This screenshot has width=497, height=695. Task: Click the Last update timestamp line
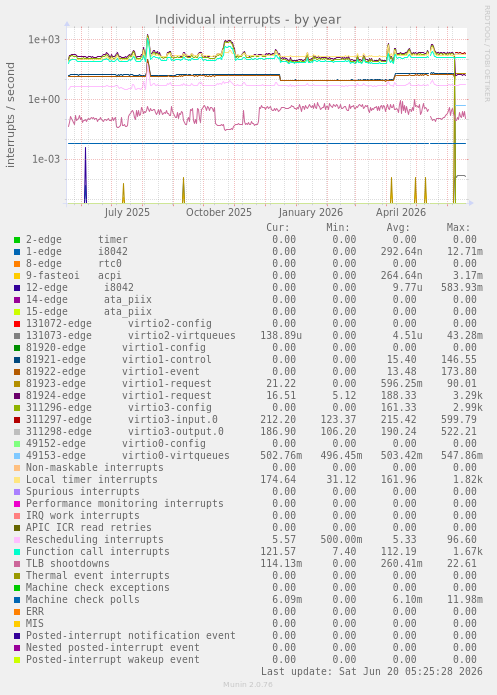pos(372,671)
